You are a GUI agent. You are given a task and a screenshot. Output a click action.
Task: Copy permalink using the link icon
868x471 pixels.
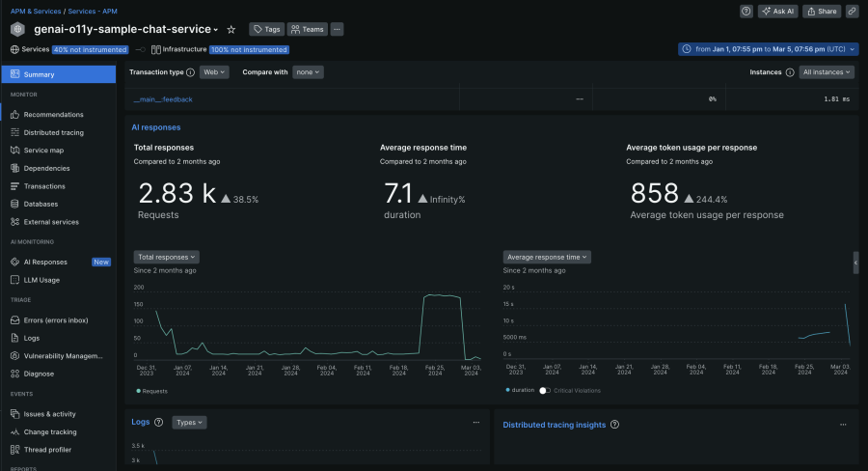click(852, 12)
